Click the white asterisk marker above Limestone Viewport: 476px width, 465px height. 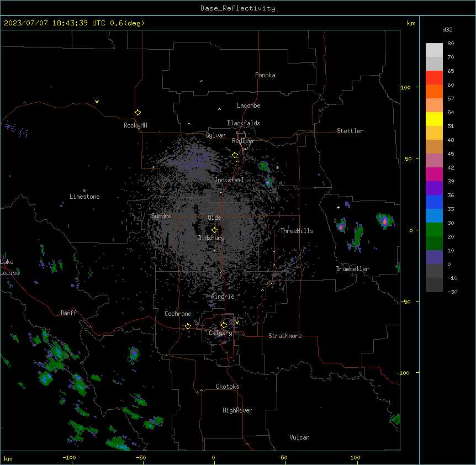click(84, 191)
